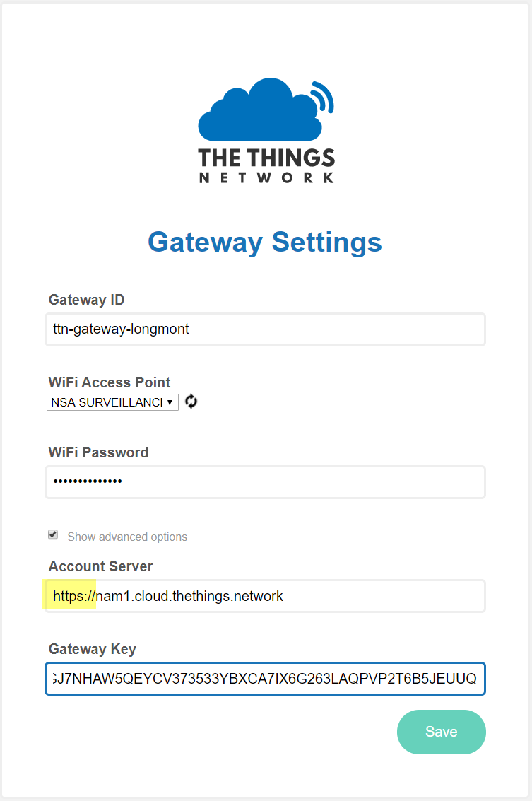Screen dimensions: 532x801
Task: Click the Gateway Settings heading
Action: point(265,242)
